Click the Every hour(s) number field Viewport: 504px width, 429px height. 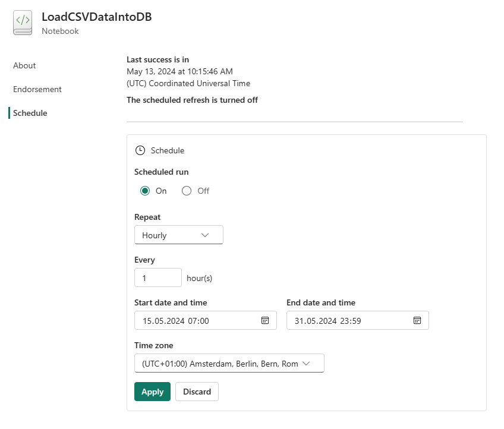[x=158, y=277]
